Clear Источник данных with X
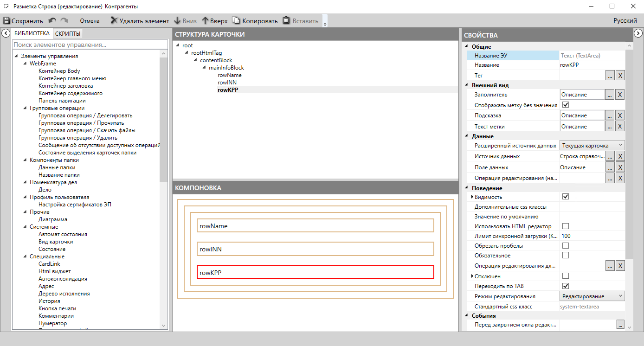 [x=620, y=156]
